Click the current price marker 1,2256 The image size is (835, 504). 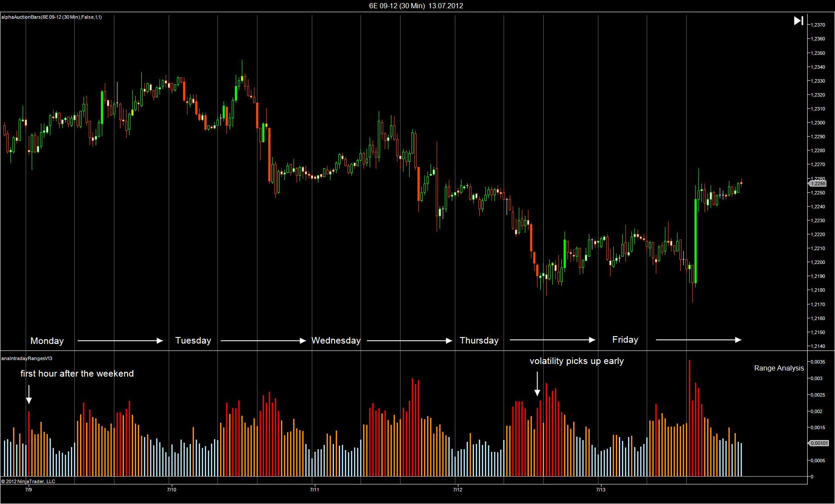[x=817, y=184]
